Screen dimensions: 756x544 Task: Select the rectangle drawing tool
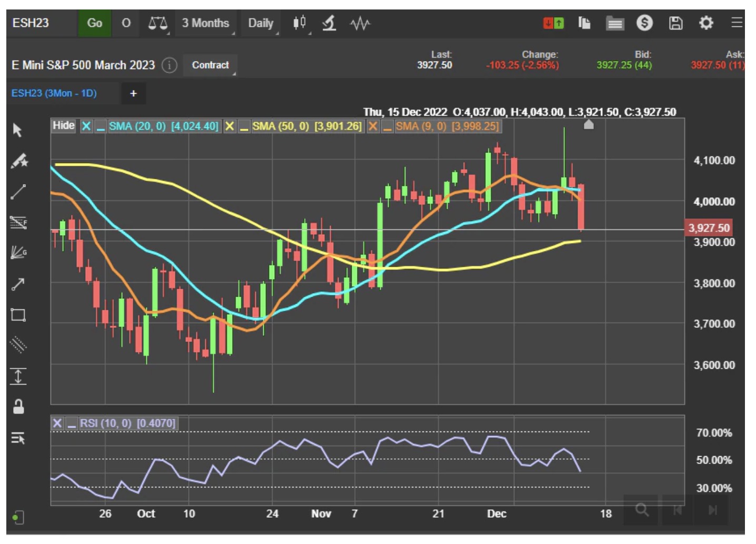coord(18,315)
